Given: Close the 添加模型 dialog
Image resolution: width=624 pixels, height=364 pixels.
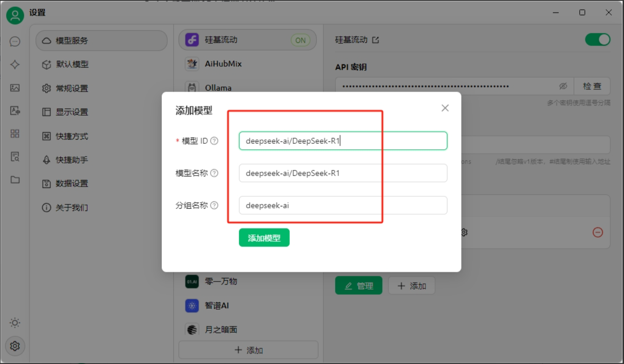Looking at the screenshot, I should [445, 108].
